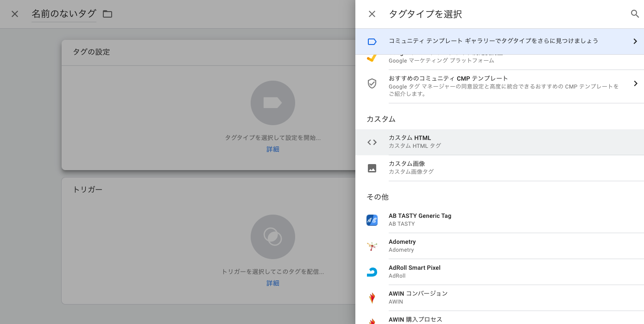Screen dimensions: 644x324
Task: Click the tag placeholder icon in タグの設定
Action: [272, 102]
